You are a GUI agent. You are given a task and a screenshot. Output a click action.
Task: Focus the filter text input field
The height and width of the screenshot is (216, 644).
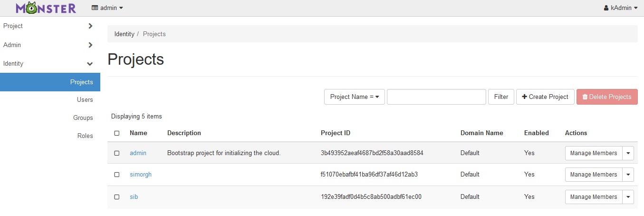[x=436, y=97]
